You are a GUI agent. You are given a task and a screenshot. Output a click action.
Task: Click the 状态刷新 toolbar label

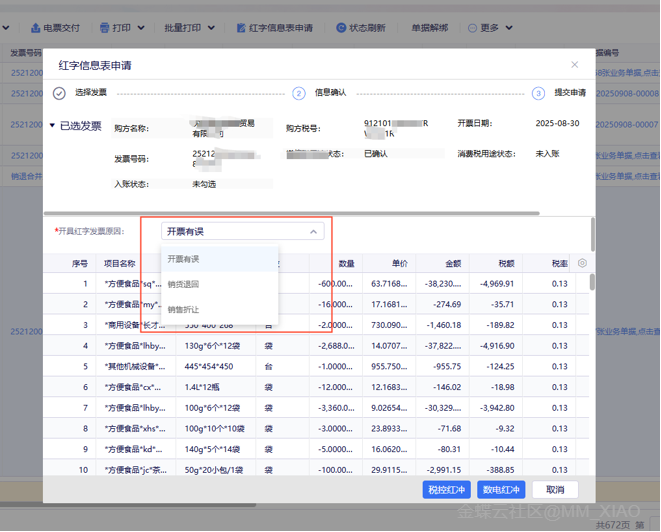click(367, 28)
